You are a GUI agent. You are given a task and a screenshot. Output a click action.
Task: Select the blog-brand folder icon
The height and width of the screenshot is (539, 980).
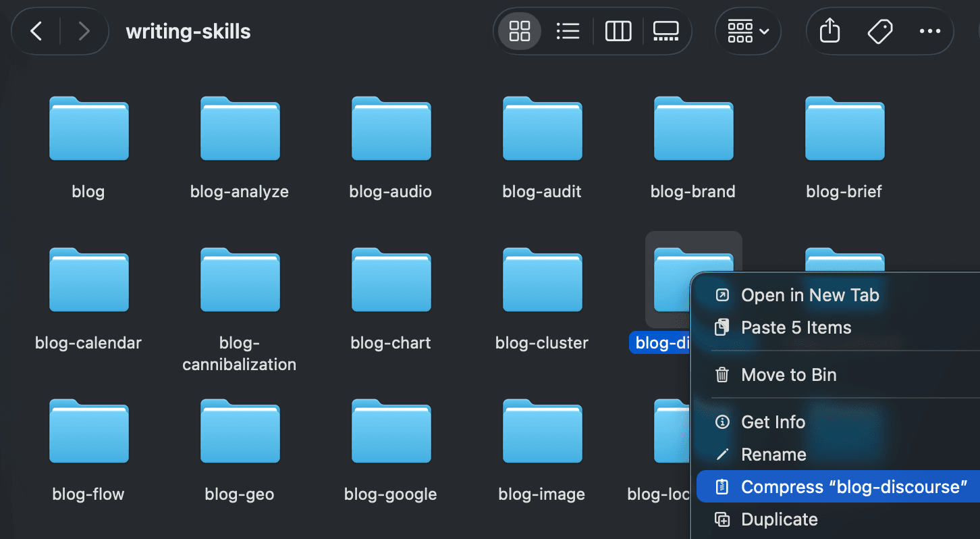tap(693, 128)
